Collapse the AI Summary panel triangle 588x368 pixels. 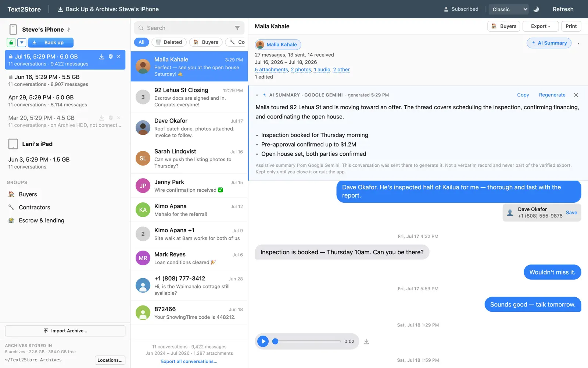257,95
